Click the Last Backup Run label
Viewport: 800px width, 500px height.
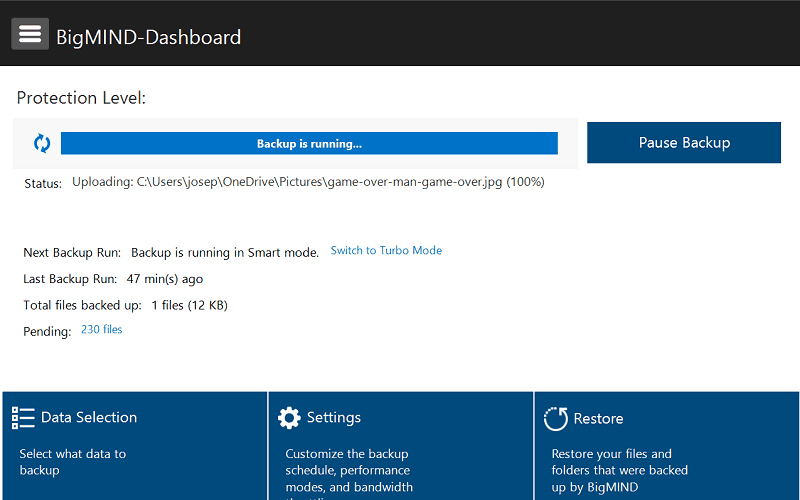(x=70, y=279)
